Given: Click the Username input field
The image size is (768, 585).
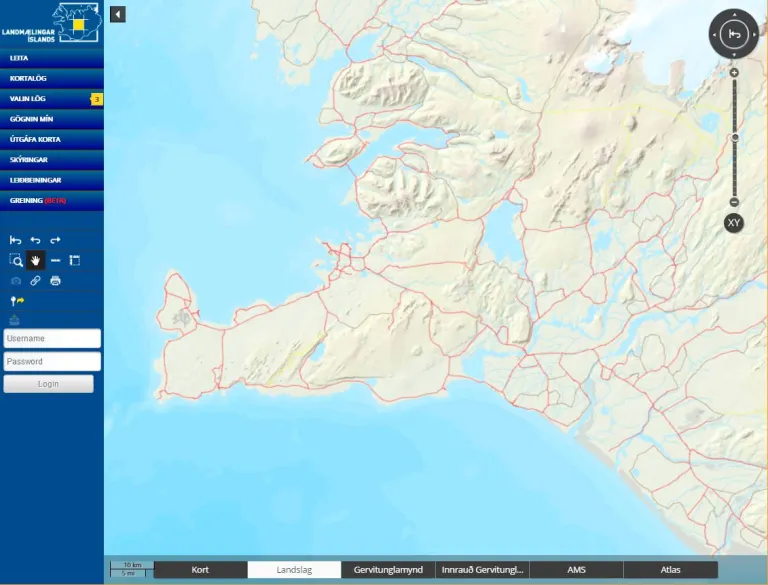Looking at the screenshot, I should click(x=52, y=339).
